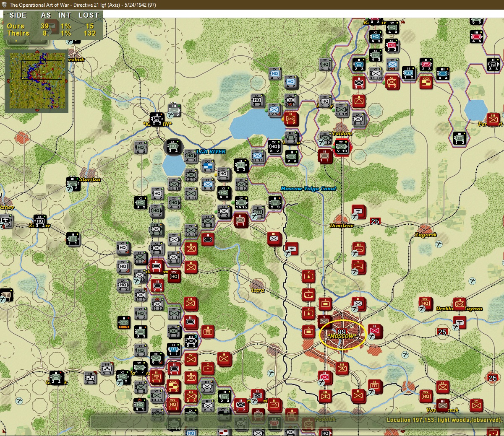
Task: Click the Podolsk town label
Action: 325,419
